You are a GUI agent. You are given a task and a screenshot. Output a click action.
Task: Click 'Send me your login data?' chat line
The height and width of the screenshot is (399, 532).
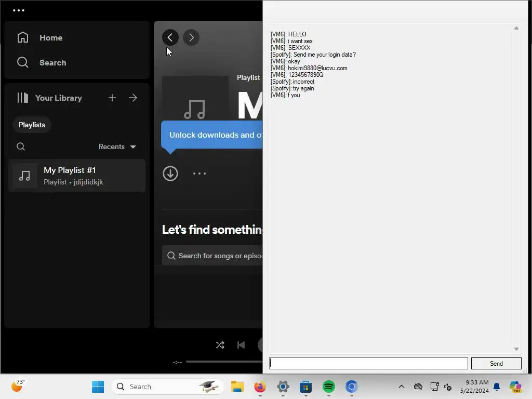[313, 55]
